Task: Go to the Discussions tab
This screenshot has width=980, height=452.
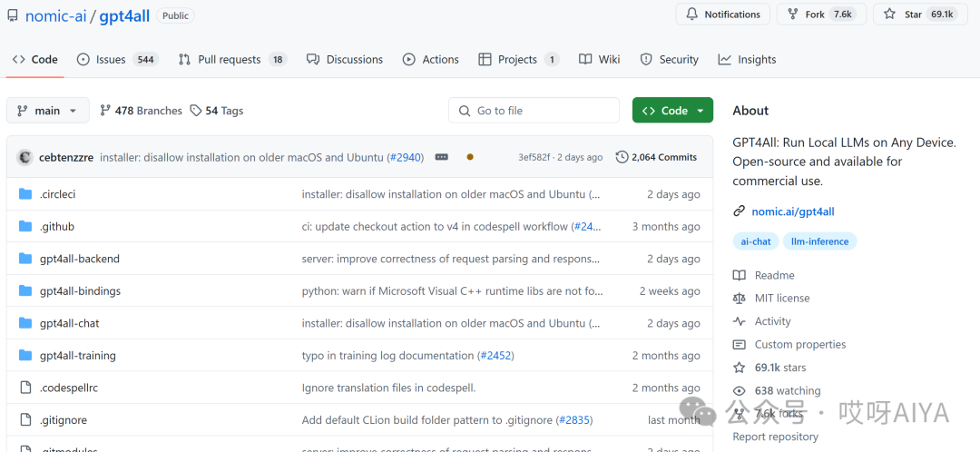Action: point(345,59)
